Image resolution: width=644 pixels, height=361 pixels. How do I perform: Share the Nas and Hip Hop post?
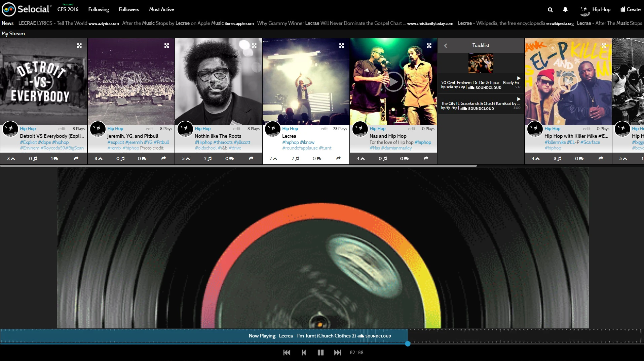(426, 158)
